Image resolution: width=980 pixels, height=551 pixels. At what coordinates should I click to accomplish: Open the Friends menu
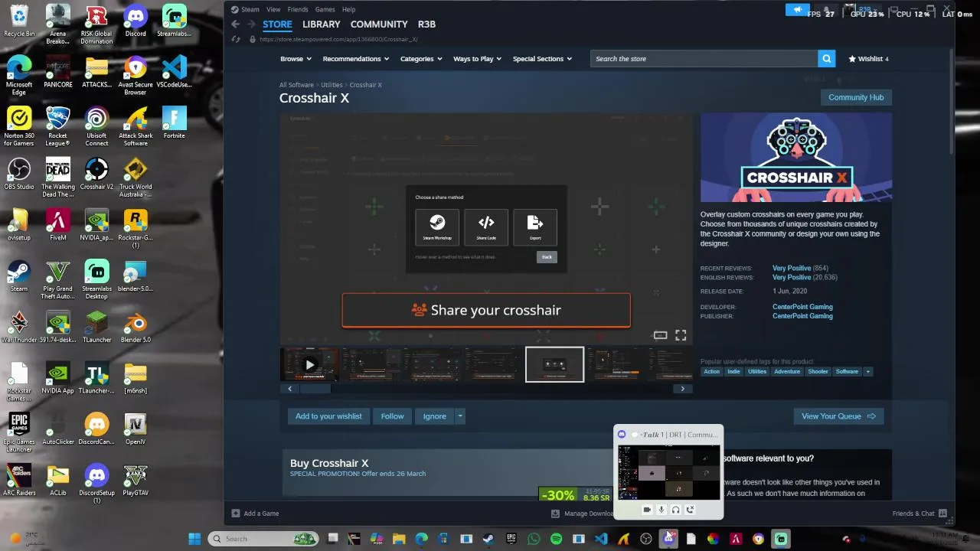(x=298, y=9)
